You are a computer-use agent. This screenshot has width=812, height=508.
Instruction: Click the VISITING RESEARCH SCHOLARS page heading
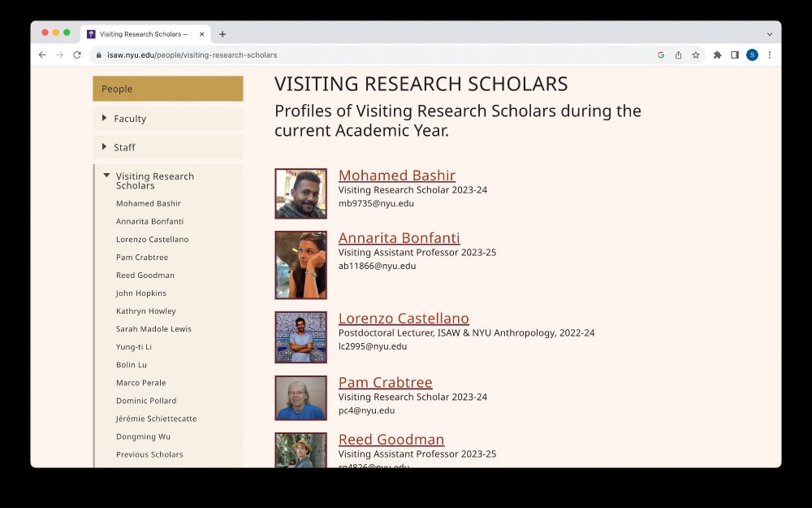(x=421, y=84)
